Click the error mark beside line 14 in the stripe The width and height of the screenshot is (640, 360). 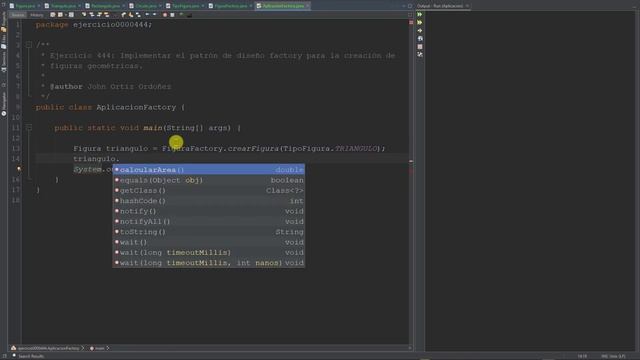tap(411, 162)
